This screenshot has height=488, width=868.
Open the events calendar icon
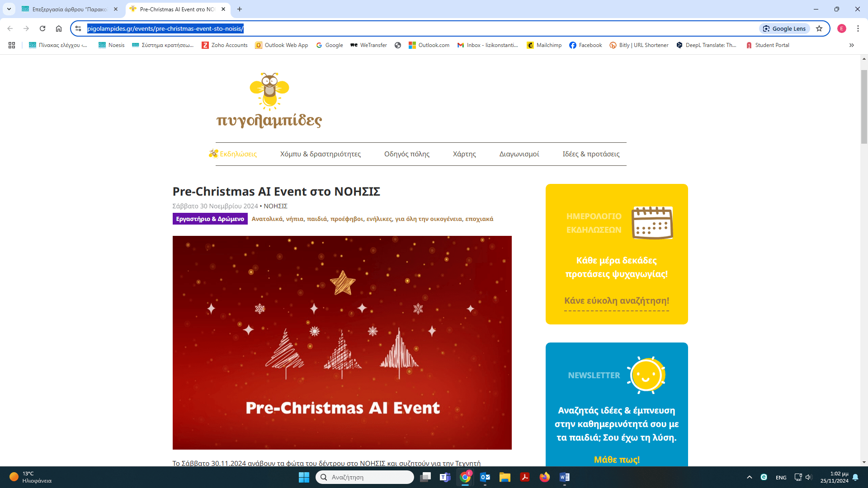652,223
